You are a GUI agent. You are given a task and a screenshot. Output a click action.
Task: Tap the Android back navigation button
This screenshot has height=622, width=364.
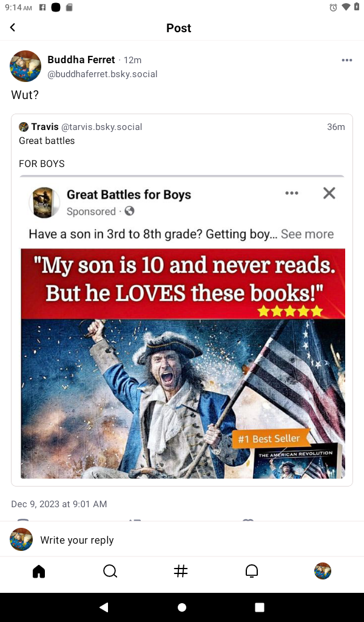(x=104, y=607)
